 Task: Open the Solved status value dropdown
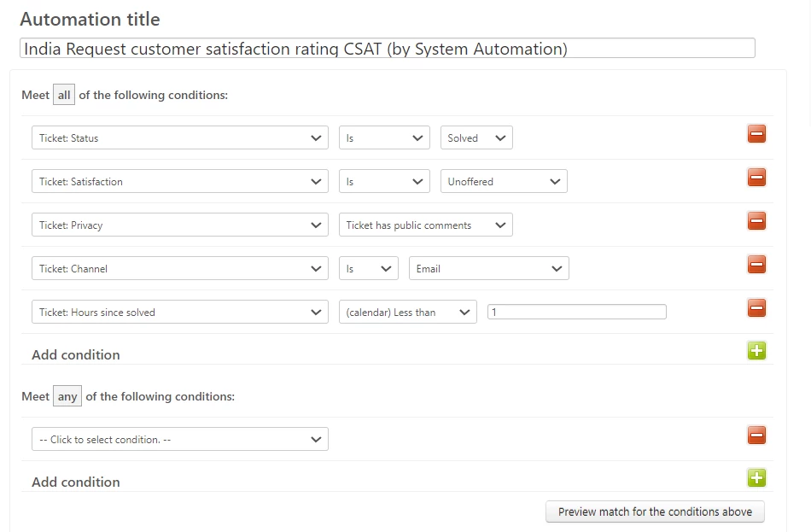[x=476, y=138]
